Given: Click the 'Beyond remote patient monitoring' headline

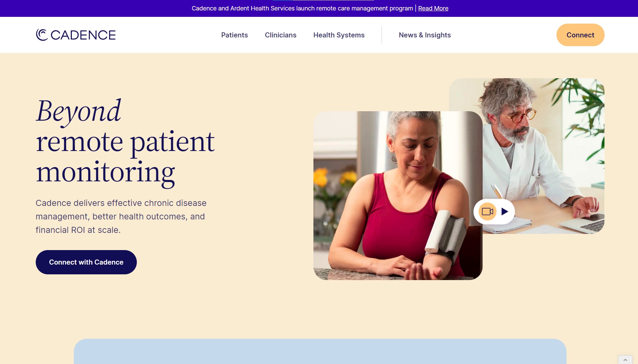Looking at the screenshot, I should click(x=125, y=142).
